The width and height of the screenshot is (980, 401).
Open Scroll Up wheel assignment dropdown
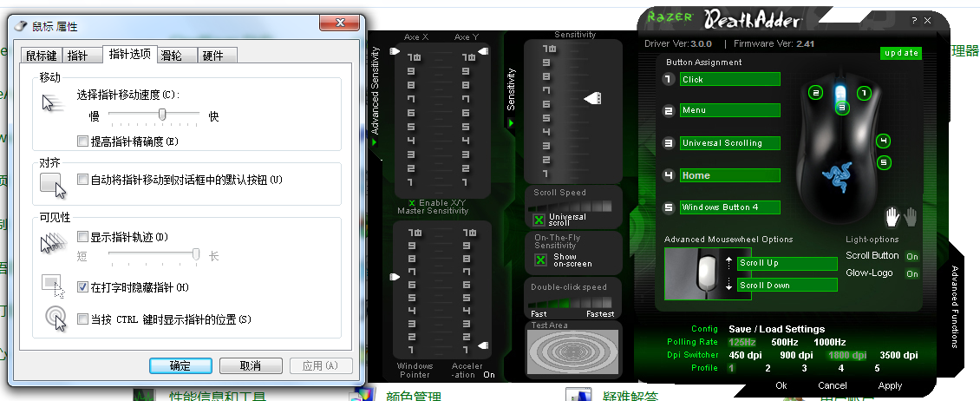(x=787, y=263)
